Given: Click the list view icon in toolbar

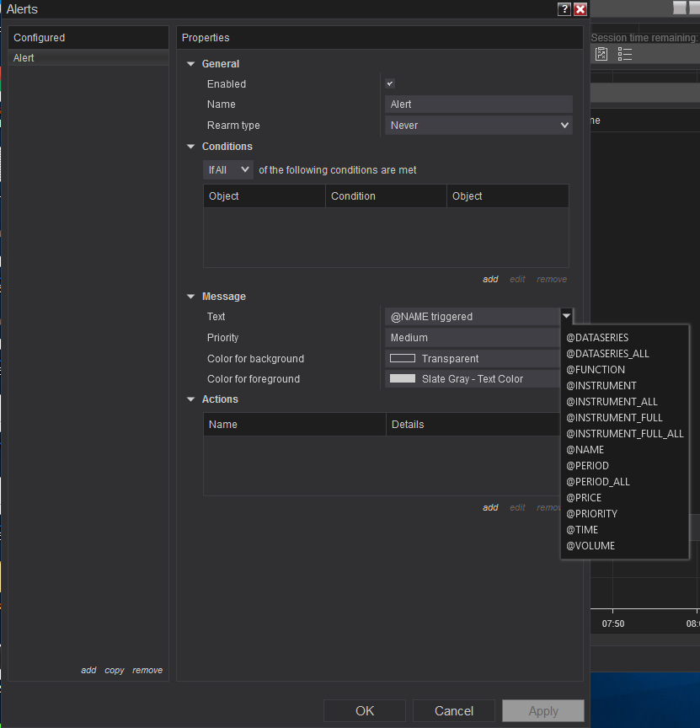Looking at the screenshot, I should [625, 54].
